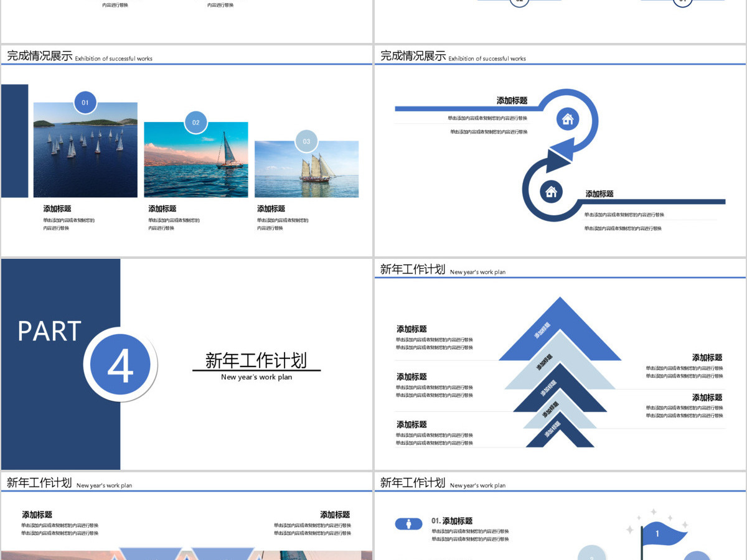
Task: Select the pale numbered circle 03 badge
Action: click(x=306, y=141)
